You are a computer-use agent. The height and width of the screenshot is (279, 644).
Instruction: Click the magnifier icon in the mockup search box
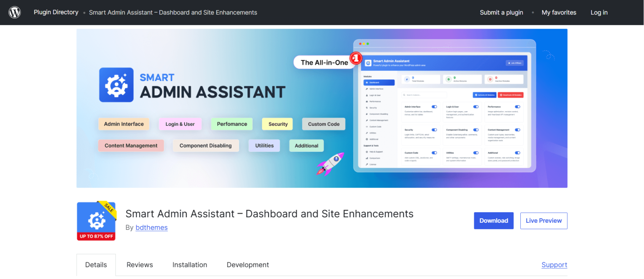coord(404,95)
